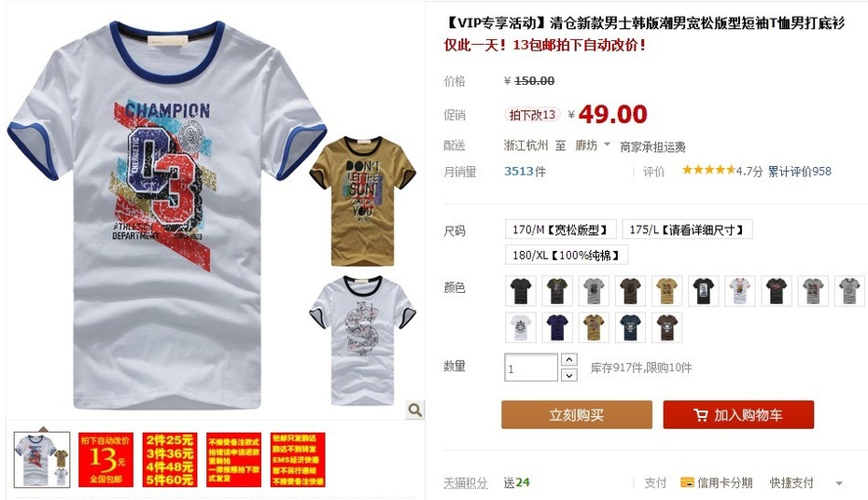This screenshot has height=500, width=868.
Task: Select size 170/M 宽松版型
Action: pyautogui.click(x=560, y=229)
